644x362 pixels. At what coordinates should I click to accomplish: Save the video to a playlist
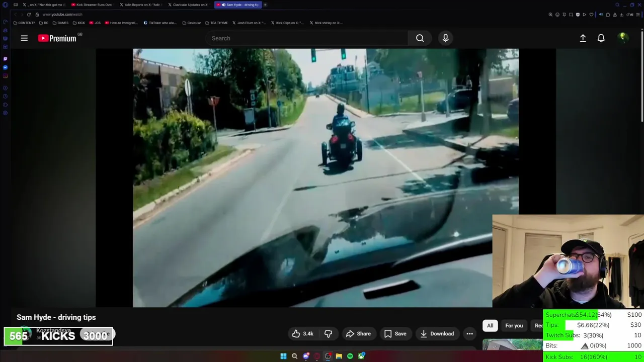(x=395, y=334)
